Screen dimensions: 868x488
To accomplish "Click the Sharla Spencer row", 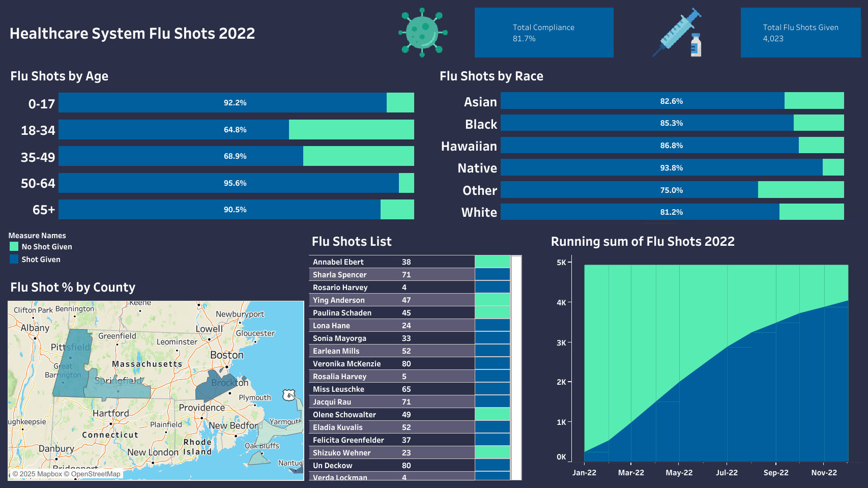I will tap(409, 274).
